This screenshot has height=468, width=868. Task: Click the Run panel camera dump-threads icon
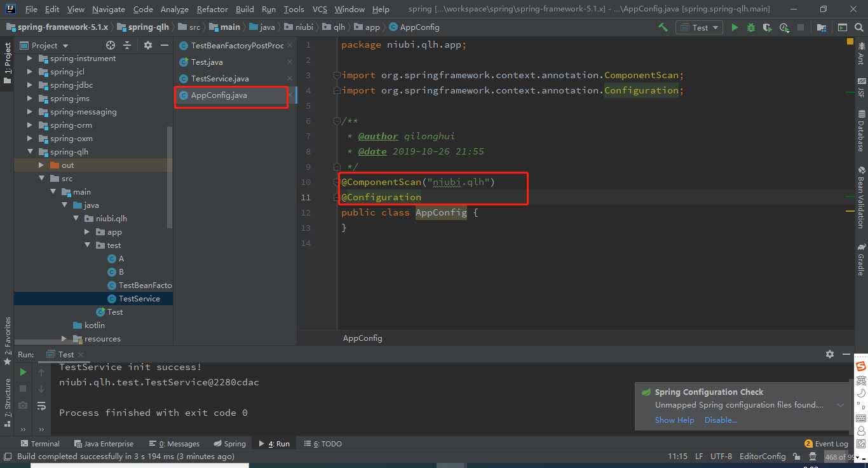tap(23, 405)
